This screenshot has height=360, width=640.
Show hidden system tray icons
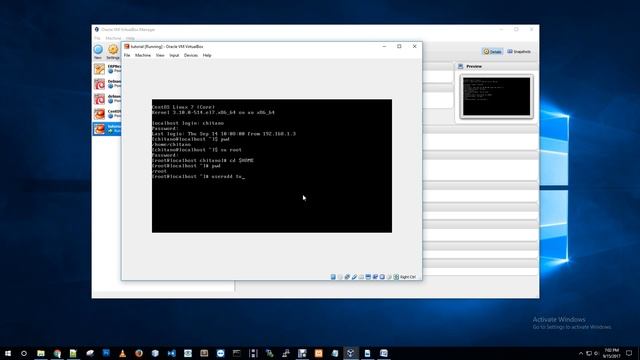(581, 353)
